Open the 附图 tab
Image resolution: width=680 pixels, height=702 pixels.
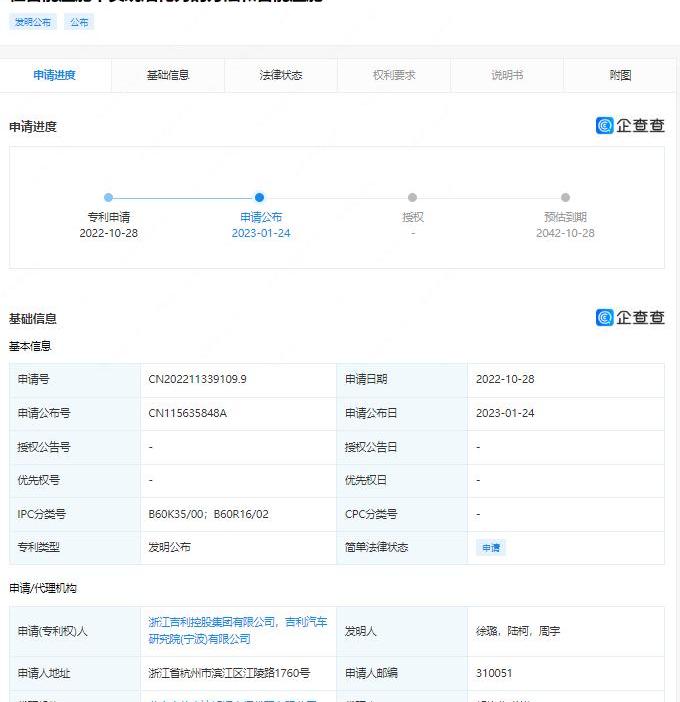620,75
